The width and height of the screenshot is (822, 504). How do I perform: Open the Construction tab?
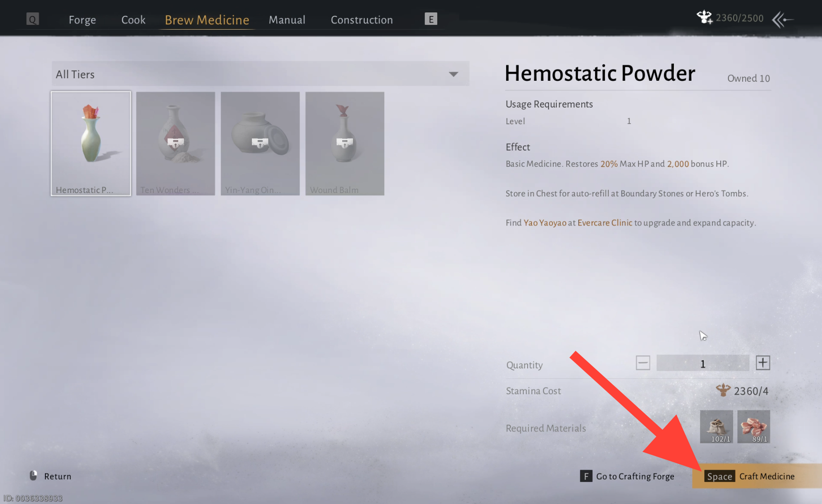pyautogui.click(x=362, y=20)
